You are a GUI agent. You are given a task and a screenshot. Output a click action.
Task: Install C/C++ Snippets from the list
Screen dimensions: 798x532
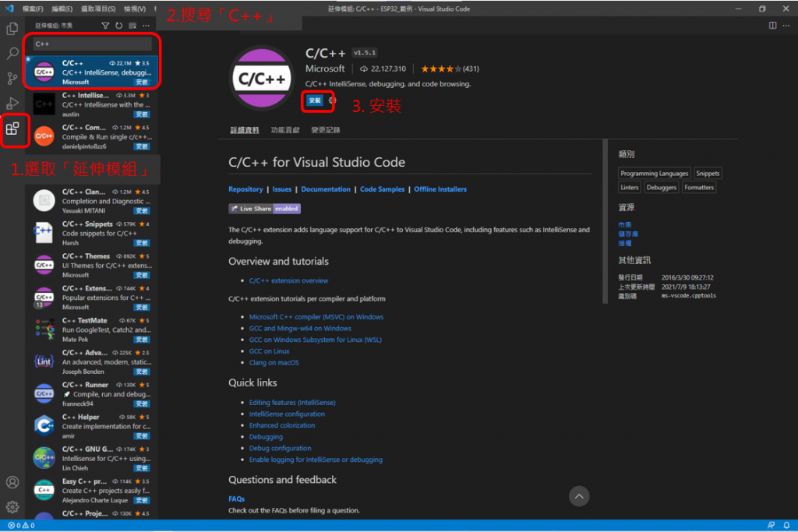(x=142, y=243)
